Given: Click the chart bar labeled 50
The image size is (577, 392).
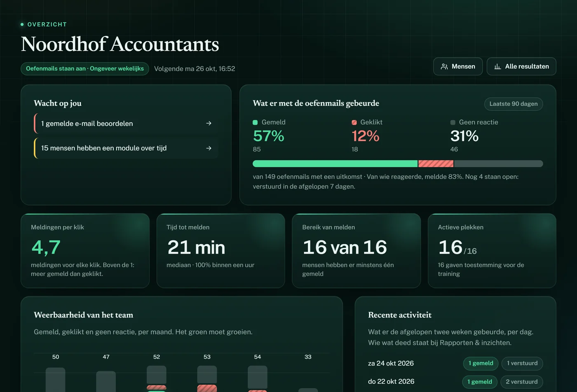Looking at the screenshot, I should pos(56,380).
